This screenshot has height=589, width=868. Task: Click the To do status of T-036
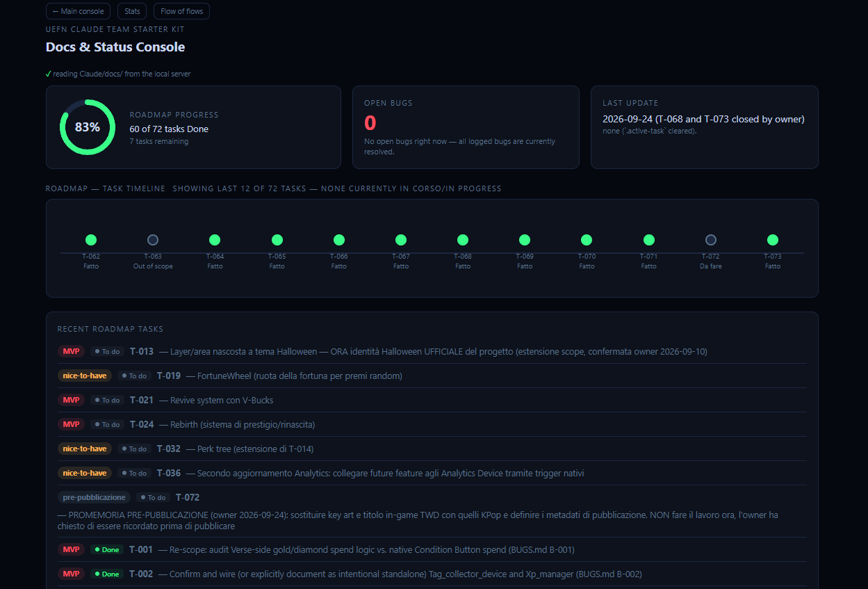[x=134, y=473]
